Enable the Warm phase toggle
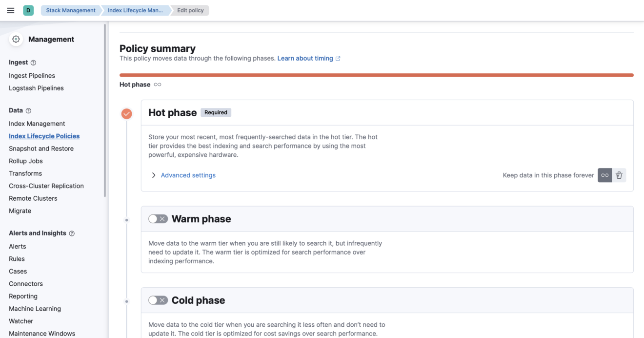The width and height of the screenshot is (644, 338). coord(158,218)
